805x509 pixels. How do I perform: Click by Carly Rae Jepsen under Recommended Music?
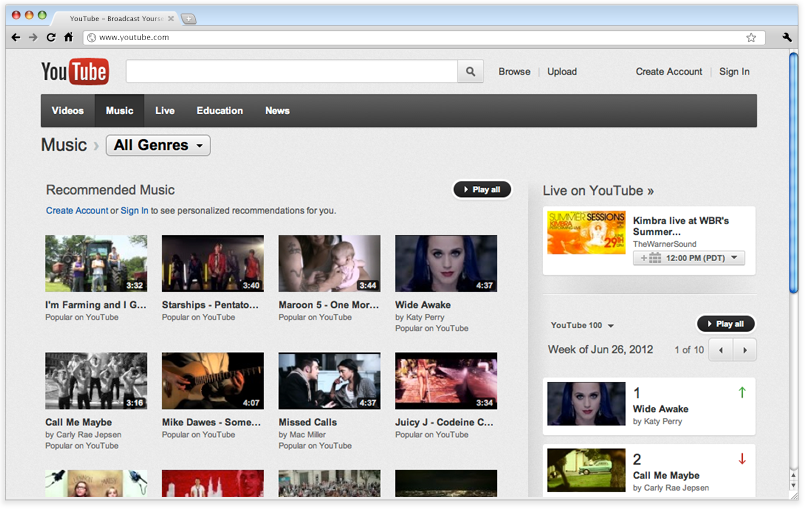point(83,435)
